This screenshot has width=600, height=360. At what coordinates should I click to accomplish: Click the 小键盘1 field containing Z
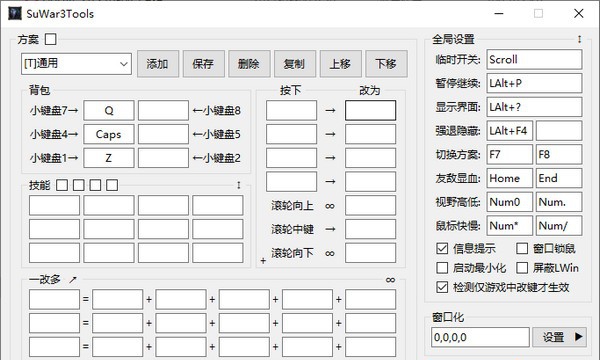pyautogui.click(x=109, y=158)
